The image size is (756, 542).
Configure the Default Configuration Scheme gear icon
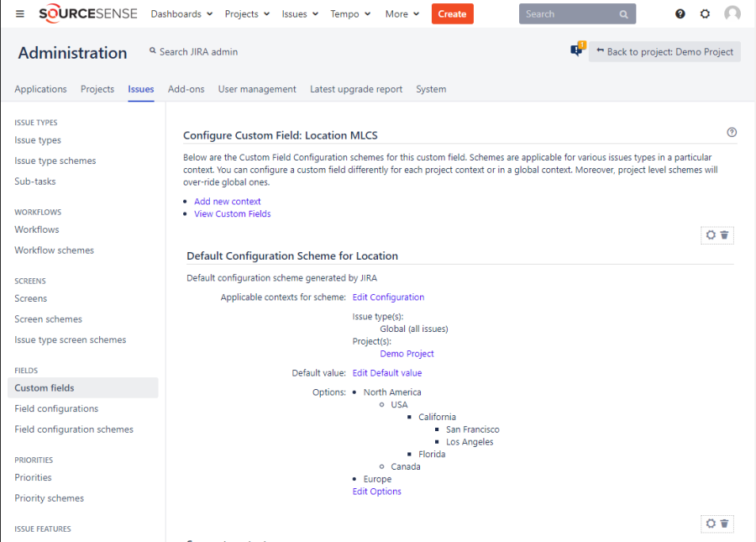tap(711, 234)
